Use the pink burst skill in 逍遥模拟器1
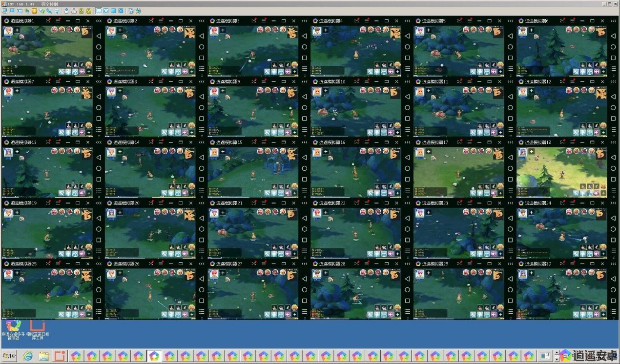Viewport: 620px width, 364px height. pos(82,72)
